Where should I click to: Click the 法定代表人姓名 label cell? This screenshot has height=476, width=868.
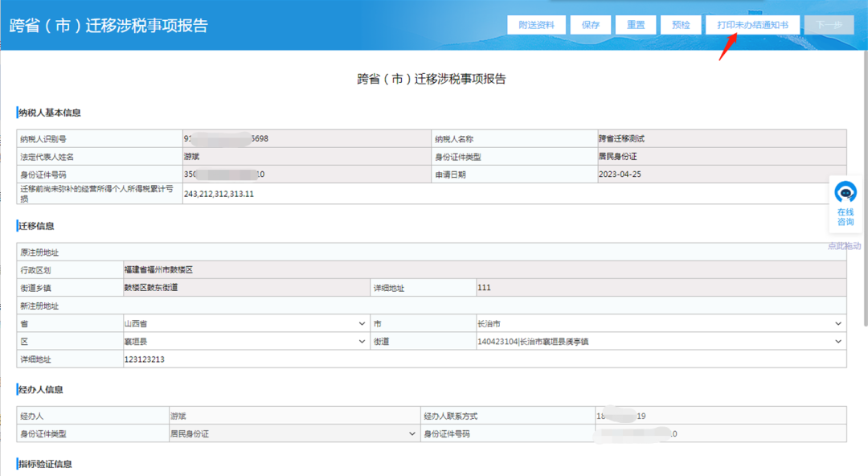point(100,156)
